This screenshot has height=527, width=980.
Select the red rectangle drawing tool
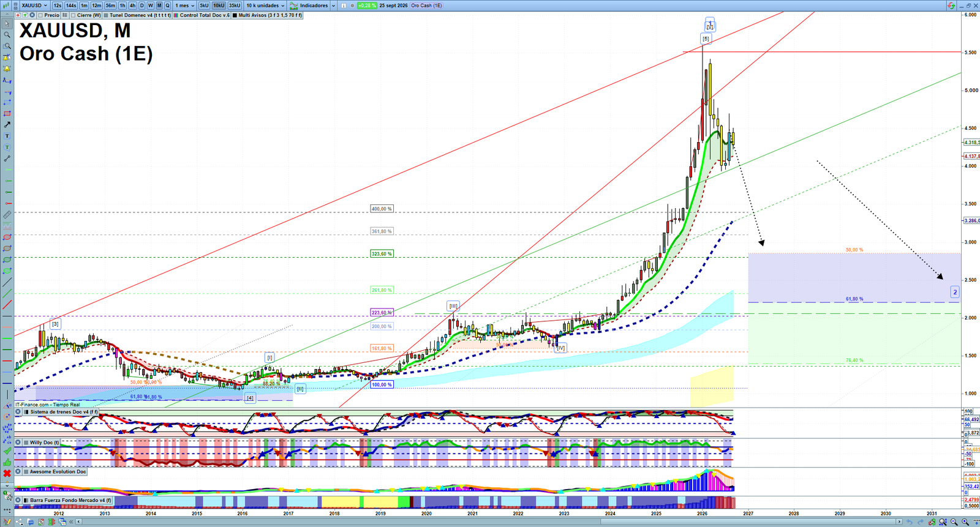[x=7, y=113]
